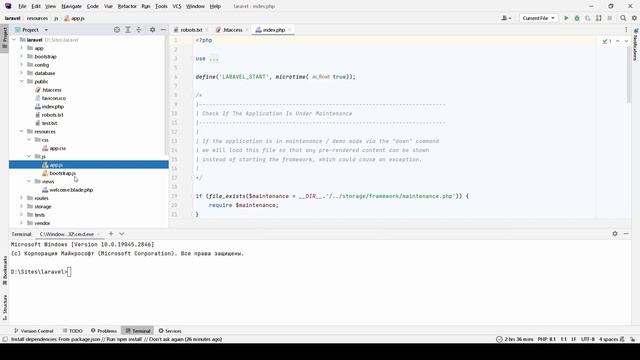Run the current file with green play icon
The image size is (640, 360).
566,18
